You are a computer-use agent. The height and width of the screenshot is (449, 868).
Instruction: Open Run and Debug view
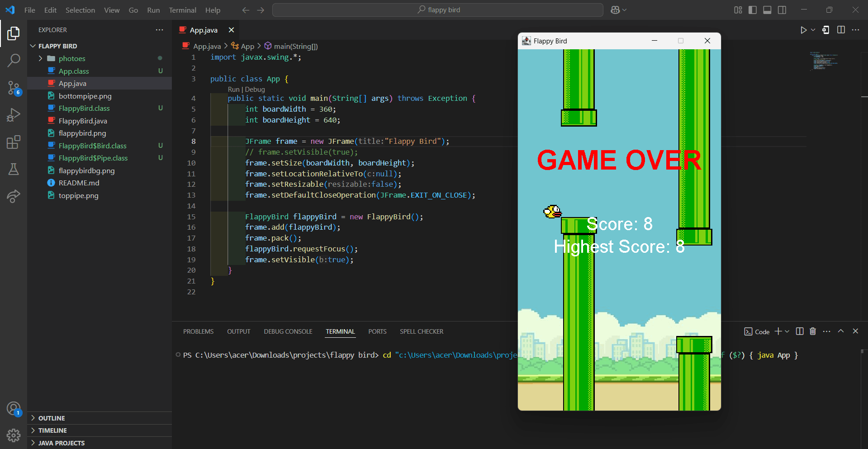14,115
